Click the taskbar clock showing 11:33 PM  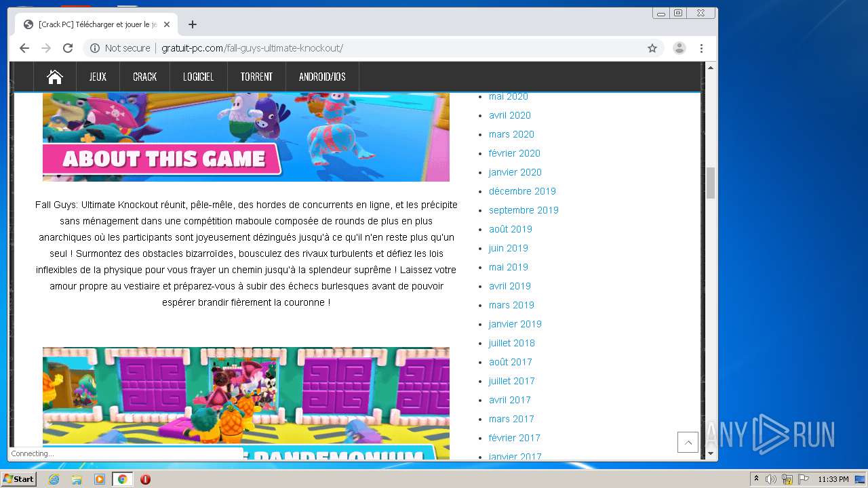(833, 479)
